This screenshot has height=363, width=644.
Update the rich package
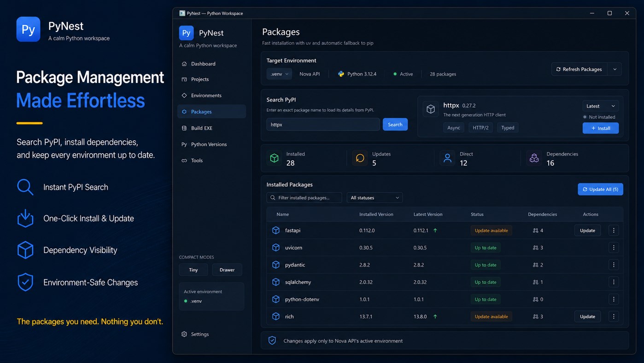click(x=587, y=316)
